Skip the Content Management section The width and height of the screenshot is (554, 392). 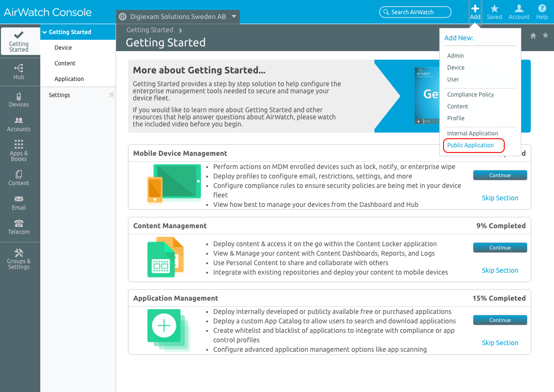(500, 270)
